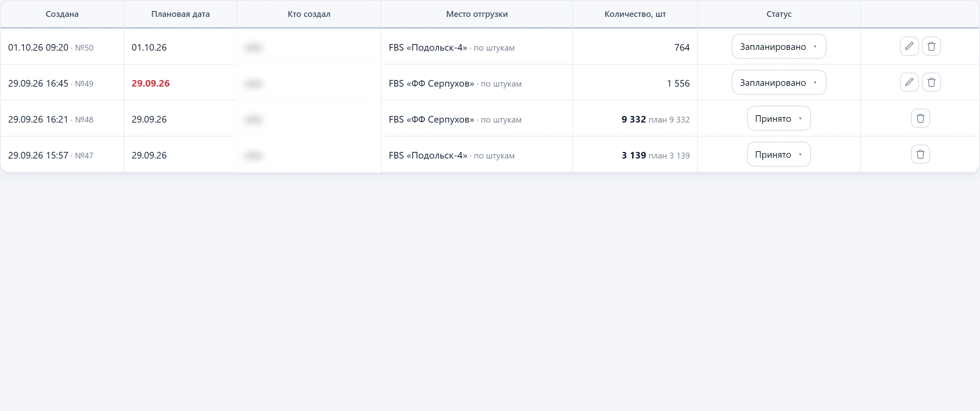
Task: Click quantity '3 139' in row №47
Action: point(633,155)
